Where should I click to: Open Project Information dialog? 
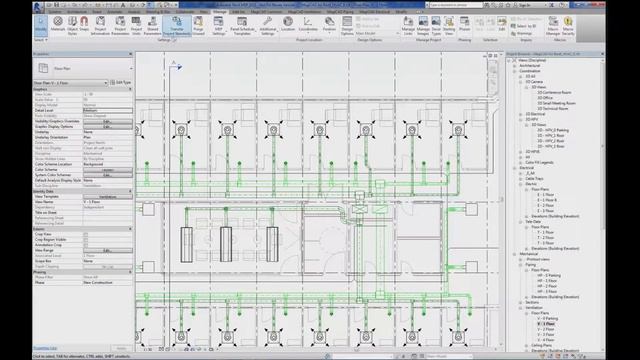(x=100, y=26)
